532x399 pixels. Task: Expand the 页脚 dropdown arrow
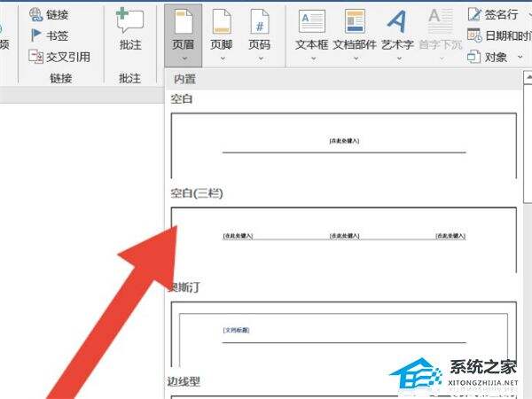click(x=223, y=59)
